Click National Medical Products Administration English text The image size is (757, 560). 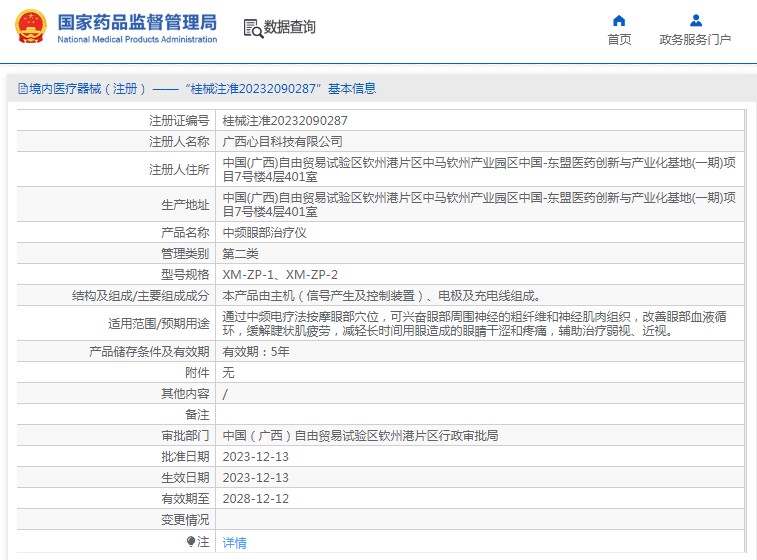[137, 40]
